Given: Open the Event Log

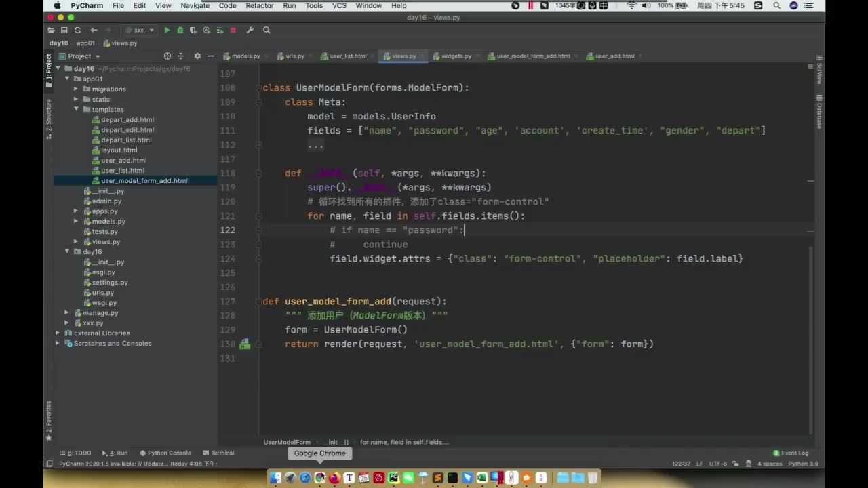Looking at the screenshot, I should (791, 453).
